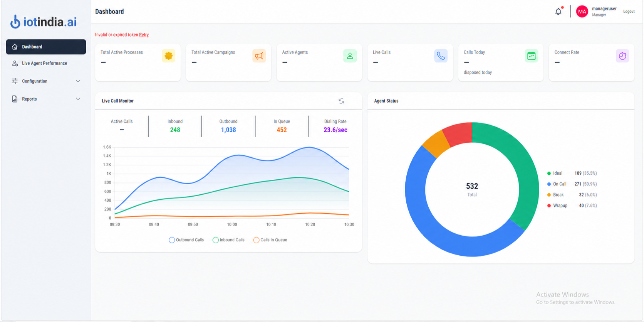Select the Reports menu label

coord(29,99)
